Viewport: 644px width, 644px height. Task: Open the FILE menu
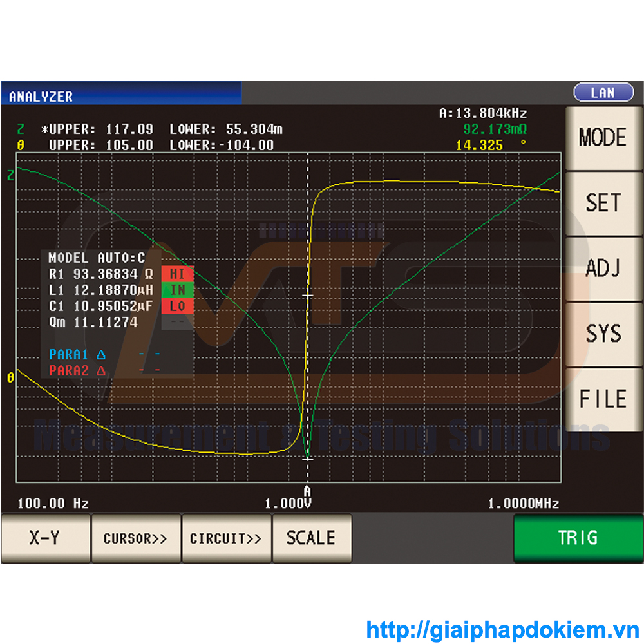[603, 399]
